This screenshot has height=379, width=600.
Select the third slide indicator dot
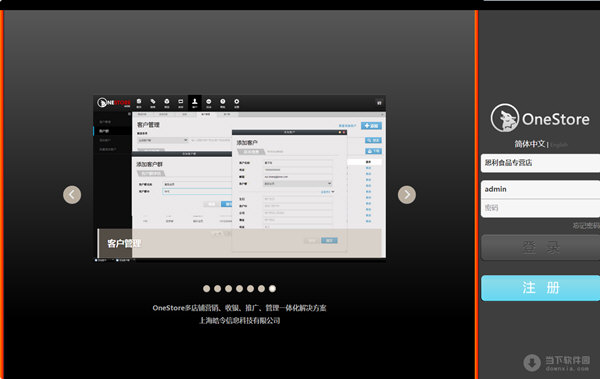[228, 289]
